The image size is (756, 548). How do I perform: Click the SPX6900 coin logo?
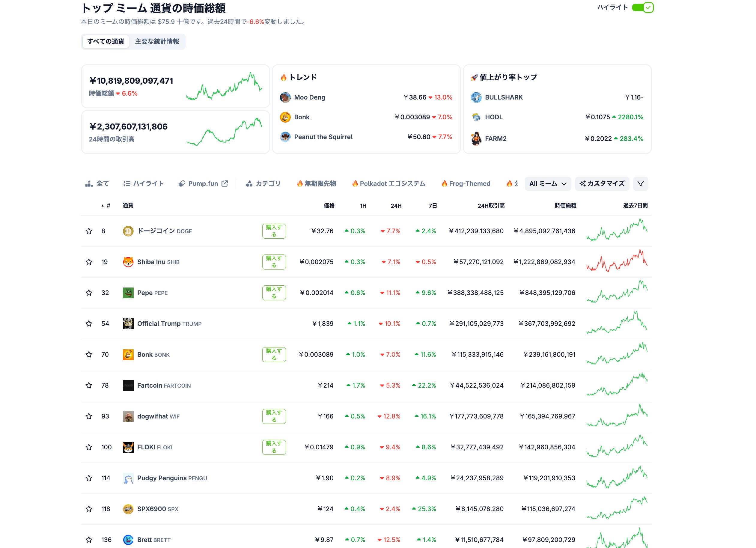(x=128, y=509)
